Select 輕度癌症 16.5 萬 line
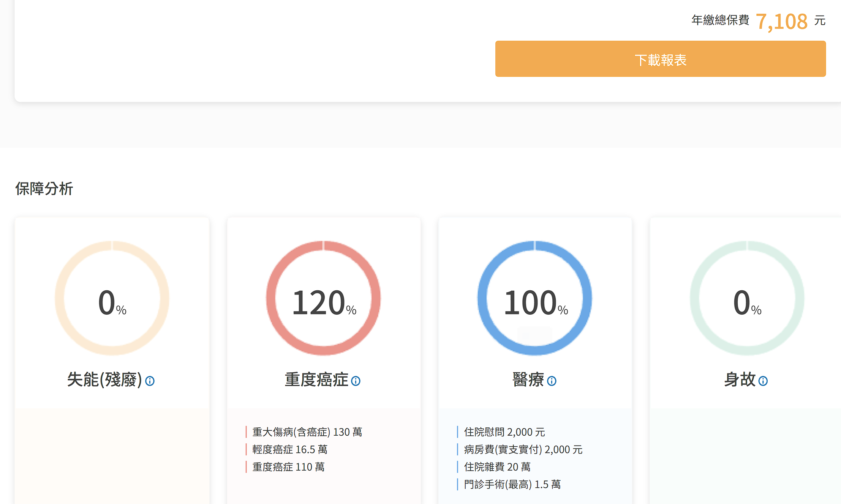The width and height of the screenshot is (841, 504). 289,449
